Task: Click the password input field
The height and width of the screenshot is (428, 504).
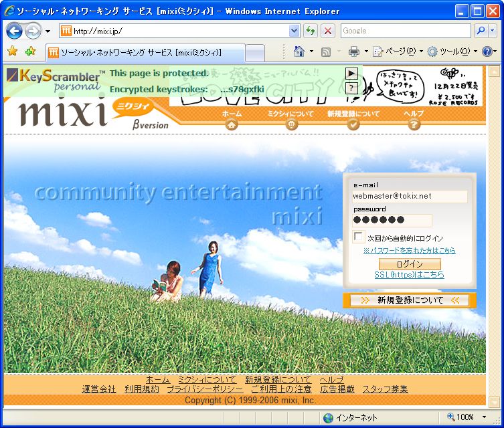Action: pyautogui.click(x=392, y=220)
